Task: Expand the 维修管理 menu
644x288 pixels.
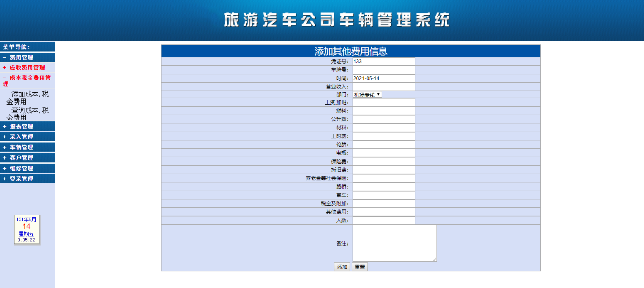Action: [x=27, y=168]
